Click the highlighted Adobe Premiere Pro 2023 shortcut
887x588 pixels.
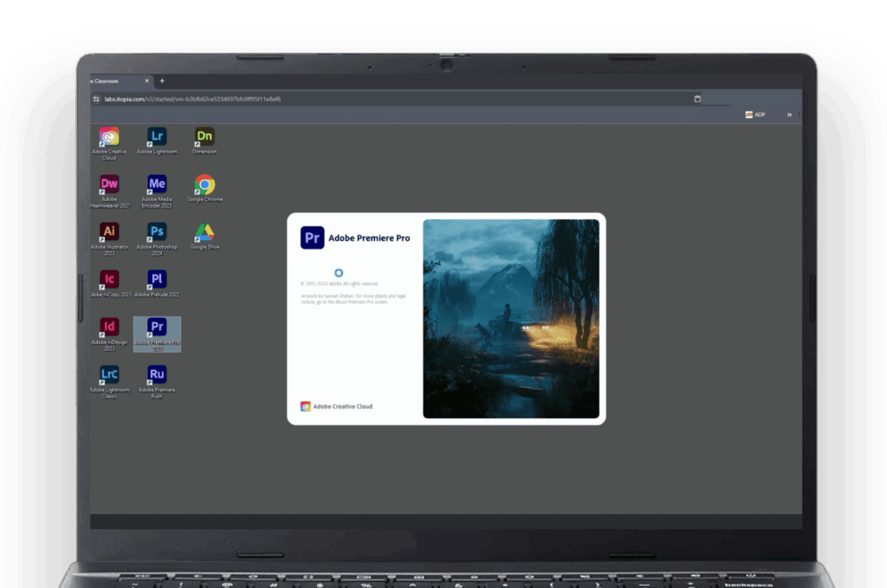[157, 334]
